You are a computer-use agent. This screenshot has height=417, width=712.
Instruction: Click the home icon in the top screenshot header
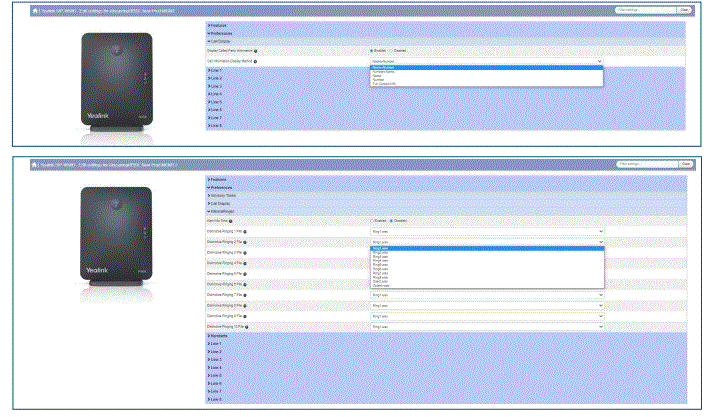(x=35, y=10)
